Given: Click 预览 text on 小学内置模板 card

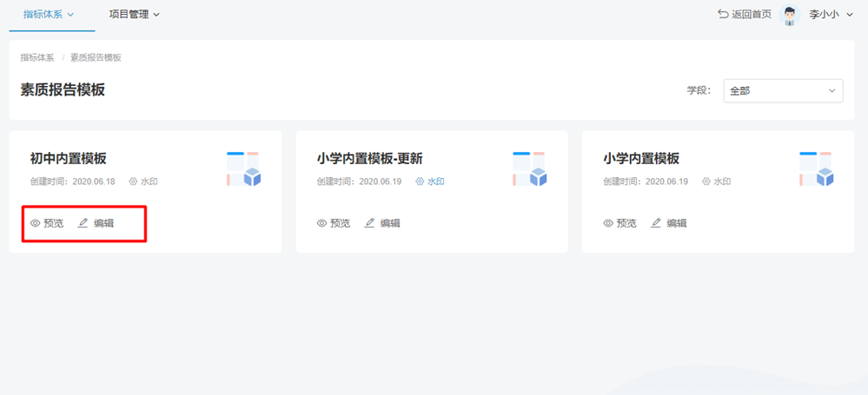Looking at the screenshot, I should 626,223.
